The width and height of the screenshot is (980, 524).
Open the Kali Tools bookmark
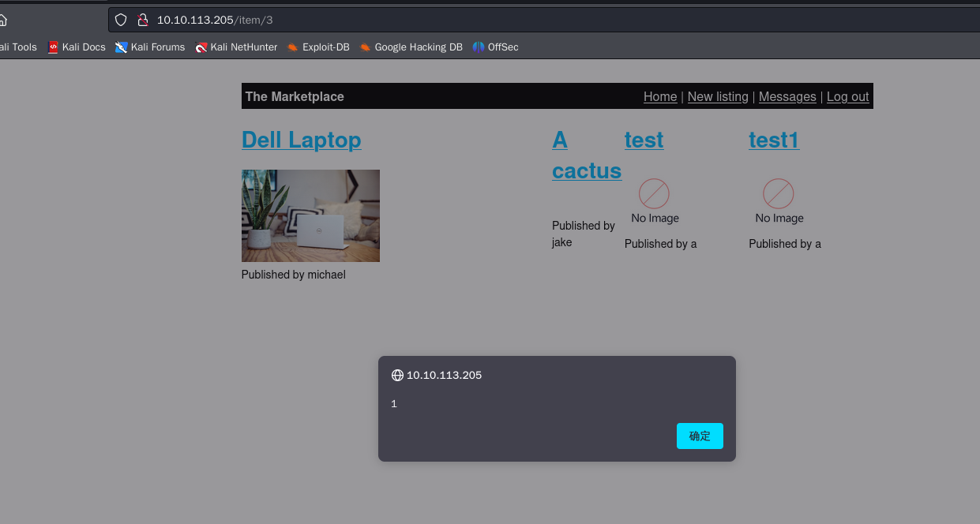(x=18, y=47)
